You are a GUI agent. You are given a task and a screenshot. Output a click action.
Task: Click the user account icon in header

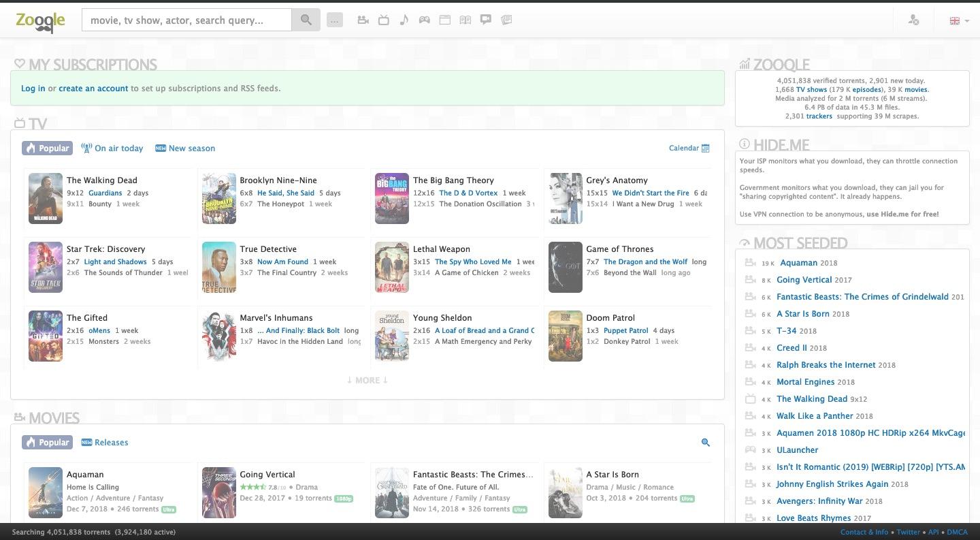pos(914,20)
